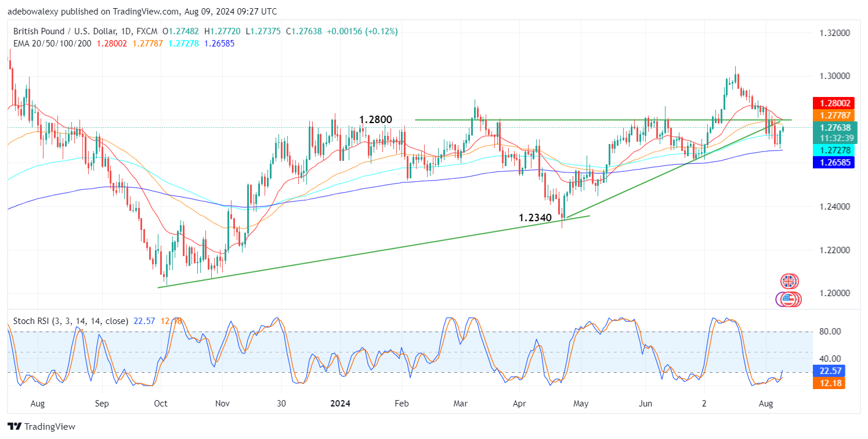Viewport: 868px width, 439px height.
Task: Click the 1.24000 price axis label
Action: click(x=836, y=207)
